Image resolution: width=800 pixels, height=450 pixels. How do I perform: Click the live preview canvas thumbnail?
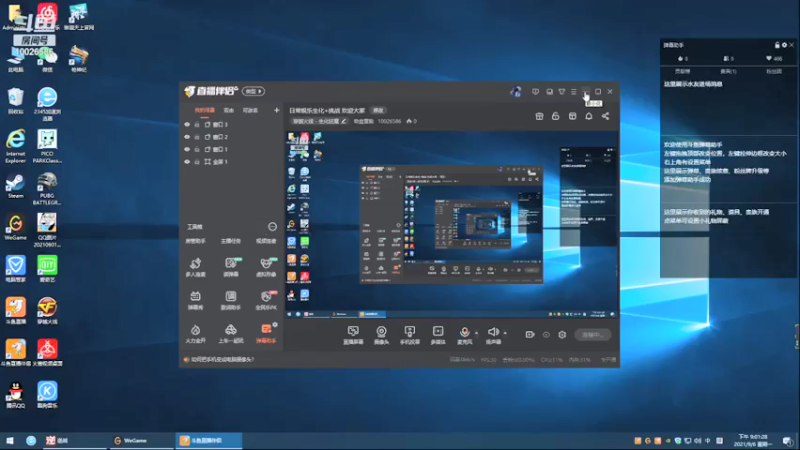[x=452, y=224]
